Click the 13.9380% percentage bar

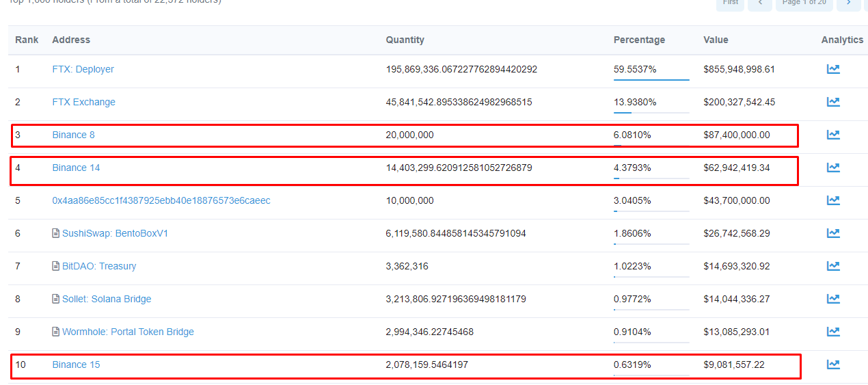651,112
